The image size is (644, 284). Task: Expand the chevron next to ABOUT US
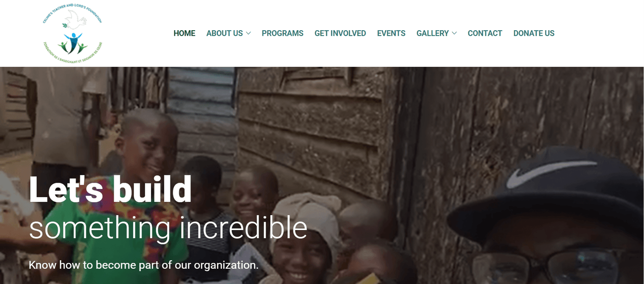(x=248, y=33)
